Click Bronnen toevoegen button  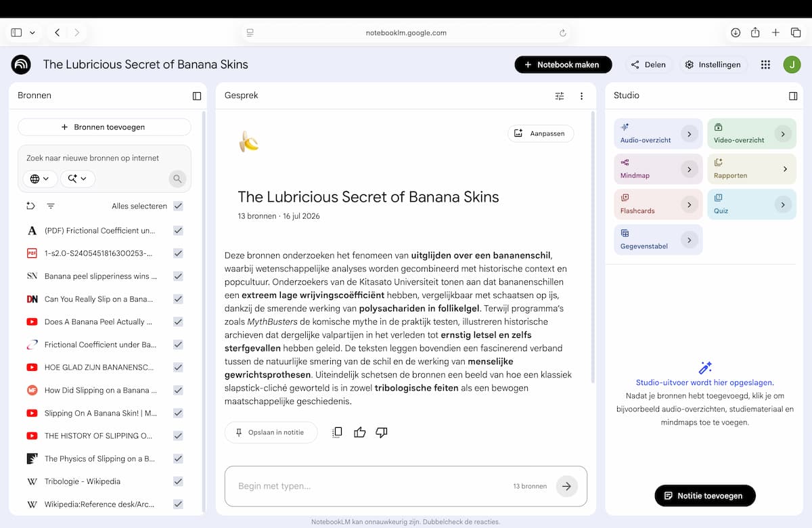[104, 127]
